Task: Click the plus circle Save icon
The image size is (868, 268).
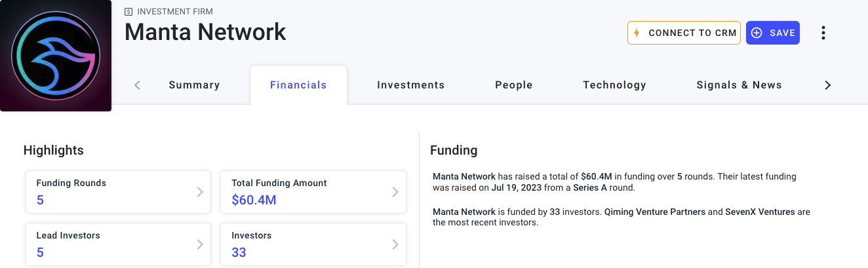Action: (757, 33)
